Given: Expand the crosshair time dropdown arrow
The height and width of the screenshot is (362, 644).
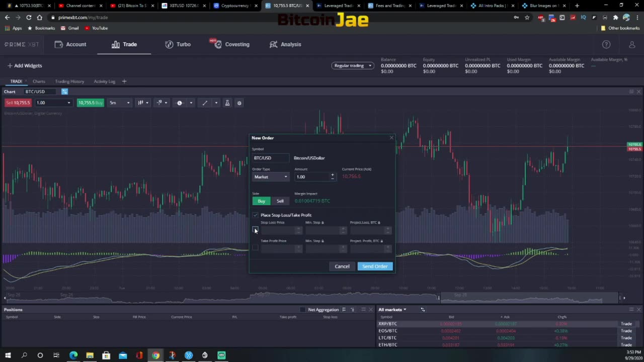Looking at the screenshot, I should point(191,103).
